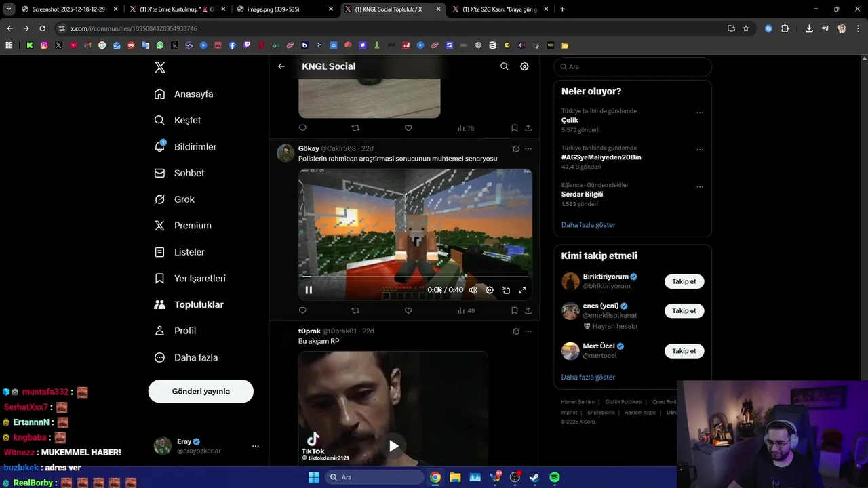868x488 pixels.
Task: Reply to the post with 78 views
Action: 302,128
